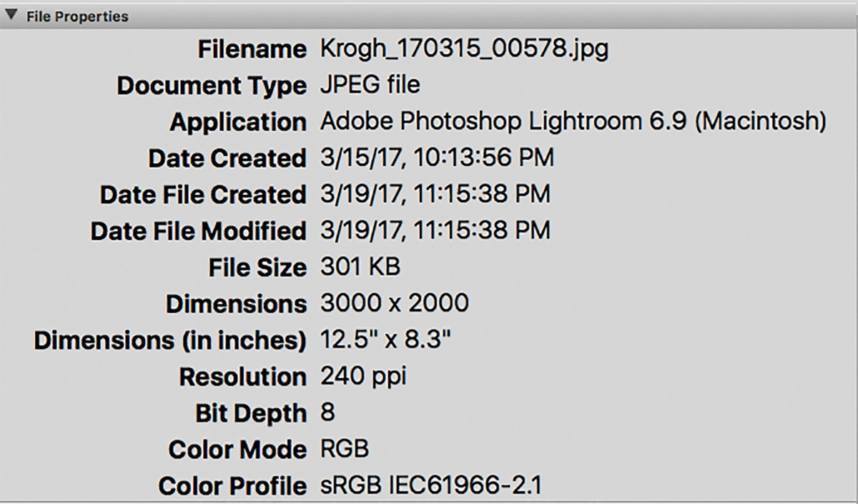Collapse the File Properties disclosure triangle
Image resolution: width=858 pixels, height=504 pixels.
(12, 16)
